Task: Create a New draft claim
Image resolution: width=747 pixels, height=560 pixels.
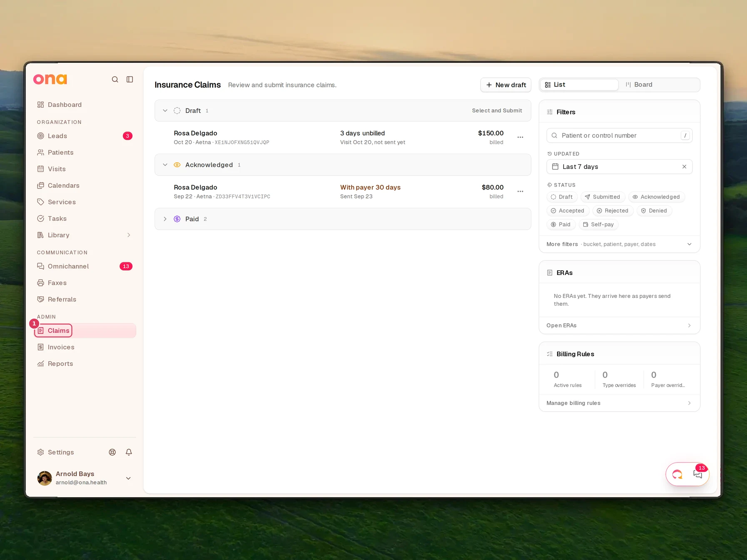Action: (505, 85)
